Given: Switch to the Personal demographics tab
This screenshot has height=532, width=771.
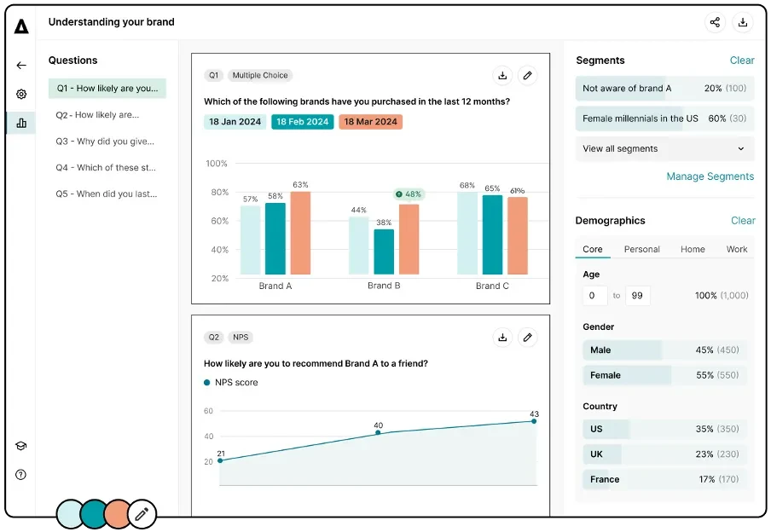Looking at the screenshot, I should [641, 249].
